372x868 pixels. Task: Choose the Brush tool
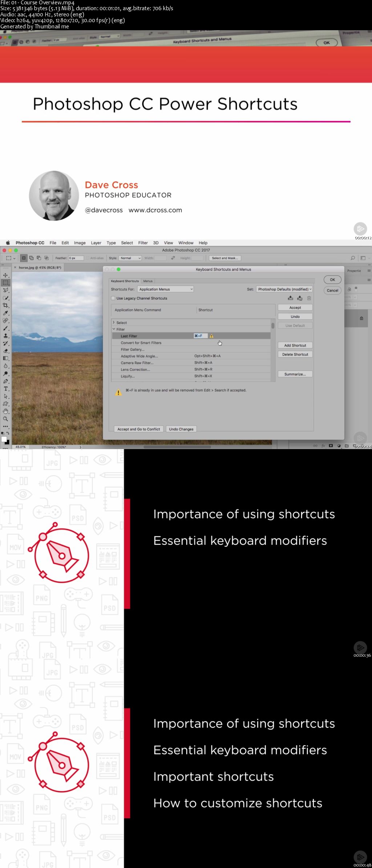coord(5,328)
